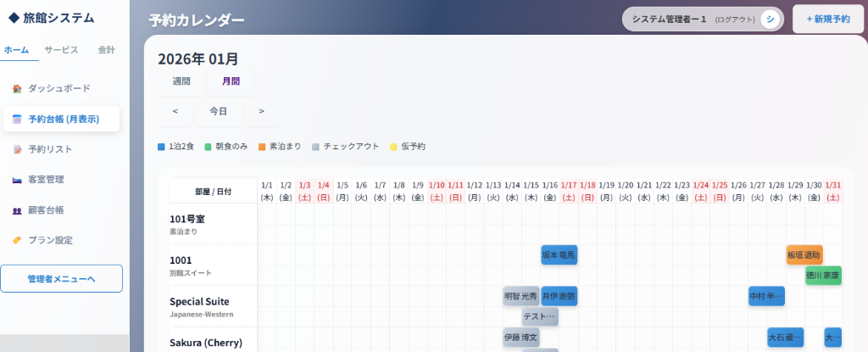Switch to the 会計 tab
868x352 pixels.
coord(106,50)
